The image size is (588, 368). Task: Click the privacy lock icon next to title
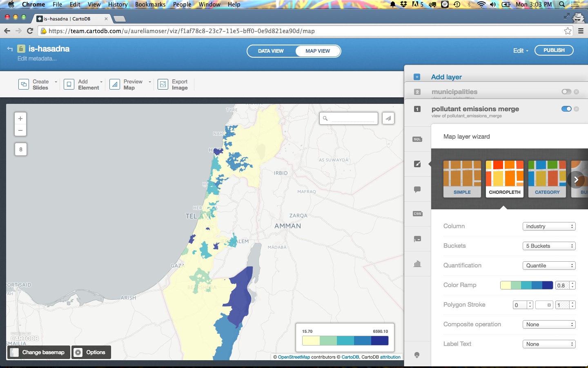(21, 49)
